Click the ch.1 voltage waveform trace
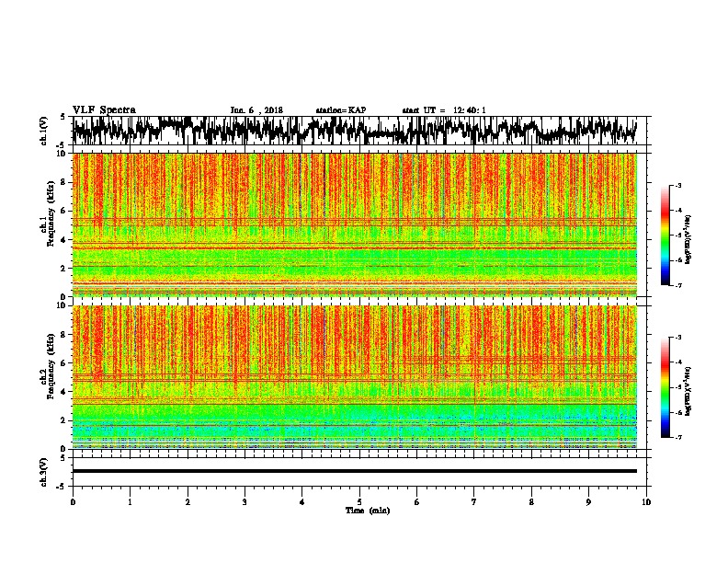 point(354,131)
